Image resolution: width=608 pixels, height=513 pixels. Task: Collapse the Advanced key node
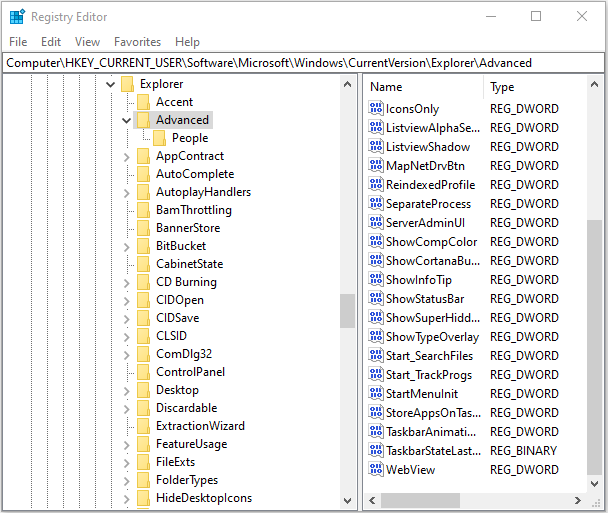(126, 120)
